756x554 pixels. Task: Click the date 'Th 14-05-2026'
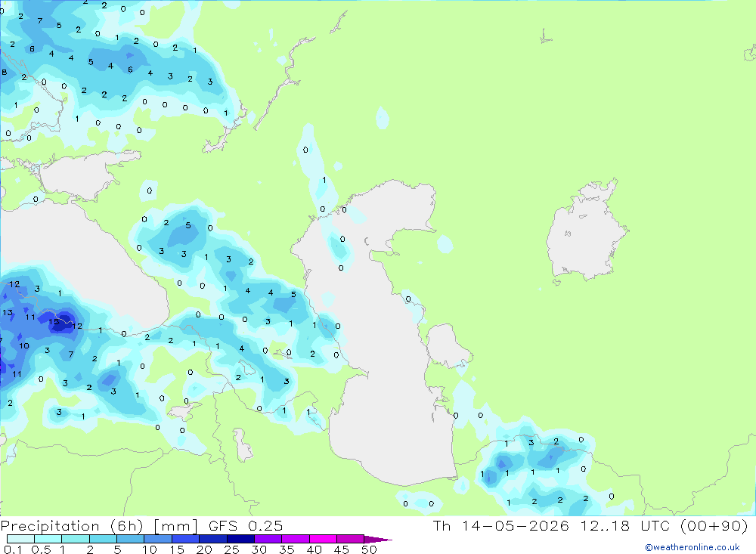(x=500, y=525)
